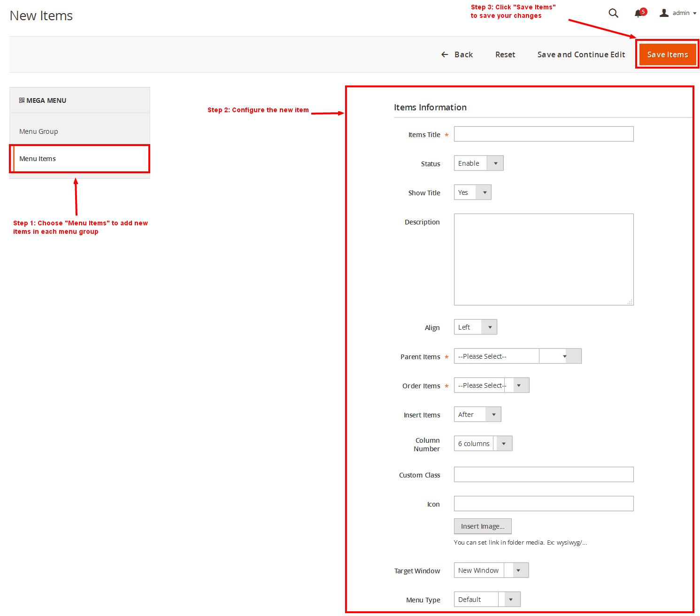Click the Items Title input field
Viewport: 700px width, 616px height.
tap(543, 134)
